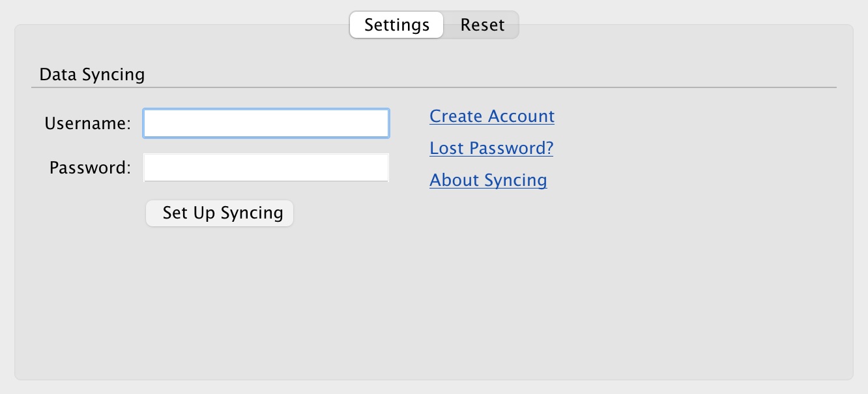Click the Set Up Syncing button
This screenshot has width=868, height=394.
(x=220, y=213)
